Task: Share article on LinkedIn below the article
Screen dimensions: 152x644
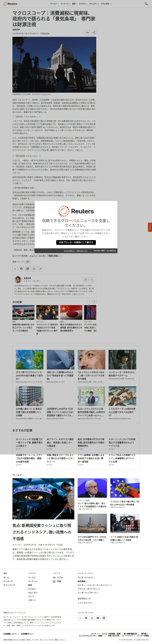Action: pyautogui.click(x=28, y=269)
